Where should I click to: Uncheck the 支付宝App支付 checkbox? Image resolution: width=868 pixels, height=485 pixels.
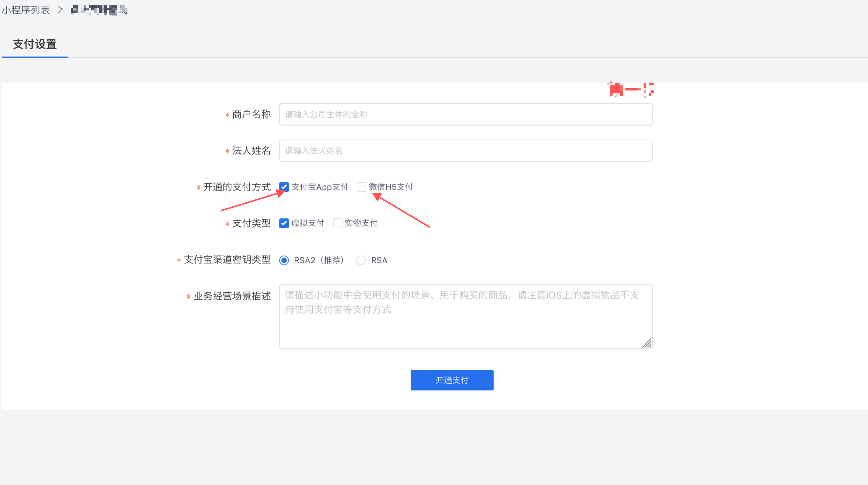(284, 187)
